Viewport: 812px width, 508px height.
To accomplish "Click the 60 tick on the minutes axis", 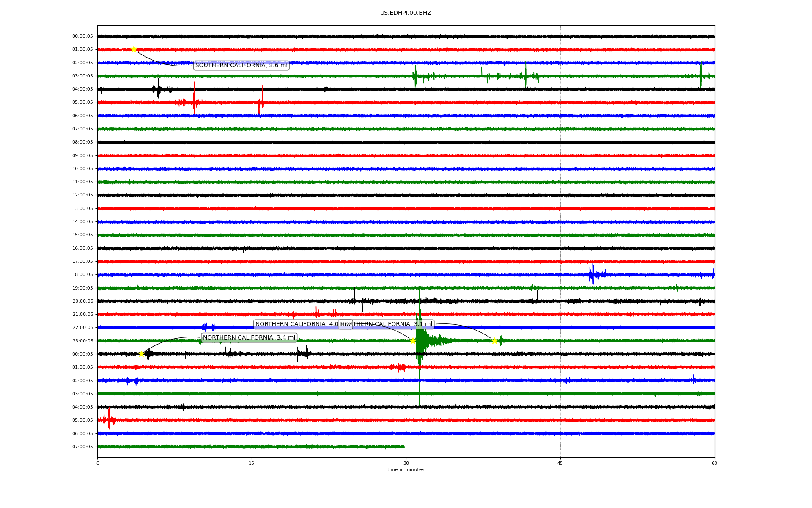I will point(714,463).
